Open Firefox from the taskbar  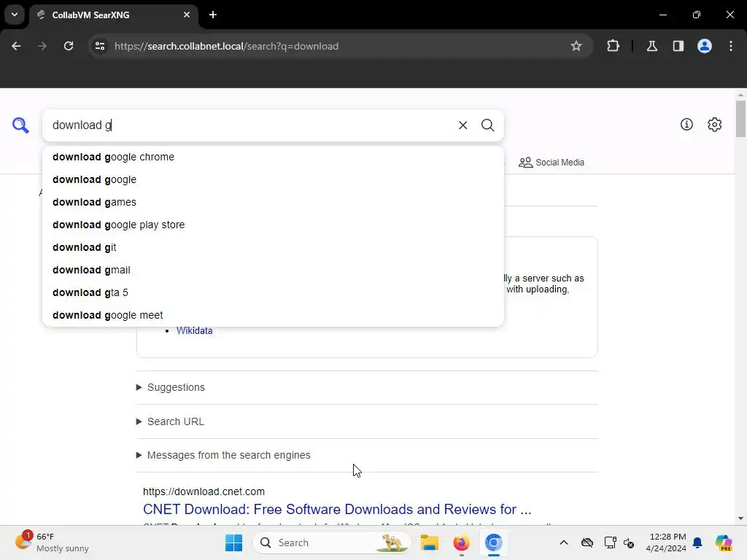pyautogui.click(x=461, y=542)
